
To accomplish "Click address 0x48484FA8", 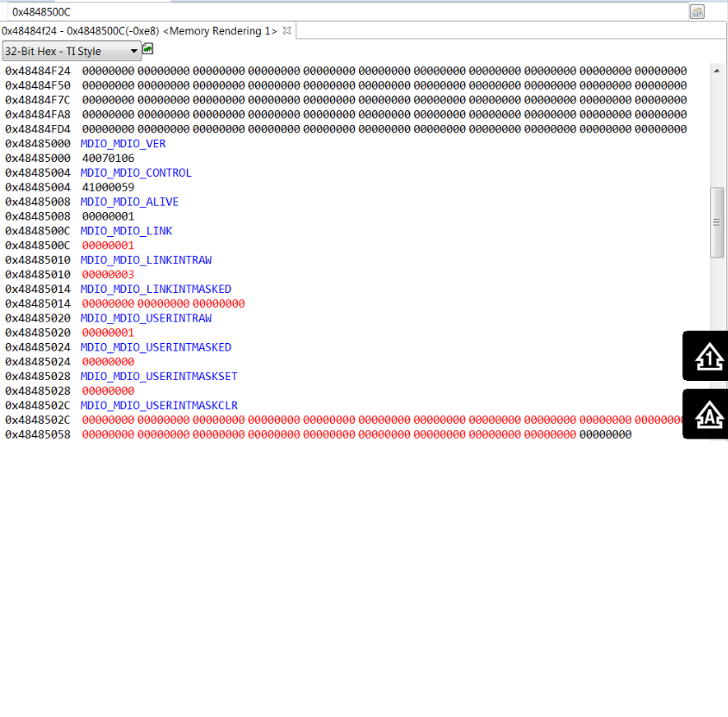I will (38, 115).
